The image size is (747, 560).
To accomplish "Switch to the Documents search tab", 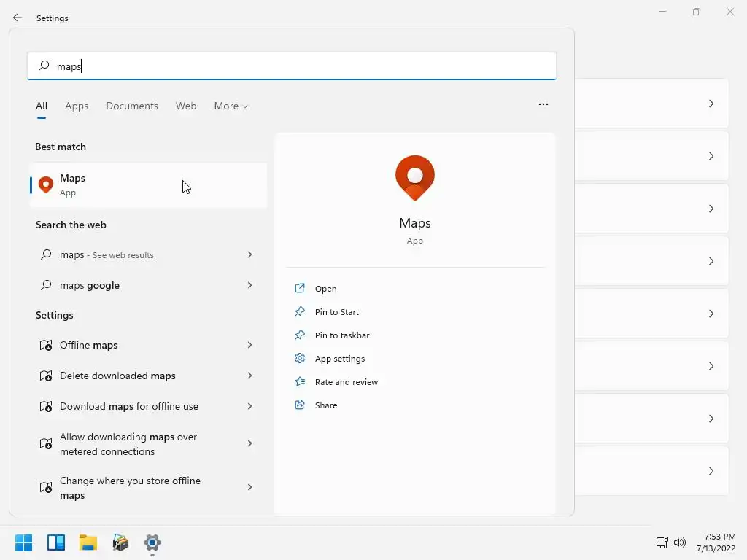I will coord(132,106).
